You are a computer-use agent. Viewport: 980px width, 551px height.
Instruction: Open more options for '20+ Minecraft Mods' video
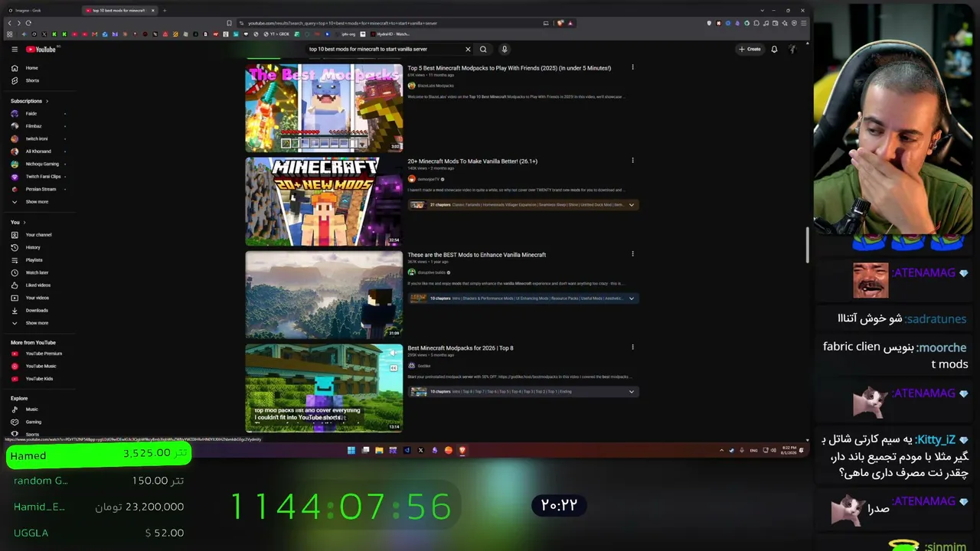tap(632, 161)
